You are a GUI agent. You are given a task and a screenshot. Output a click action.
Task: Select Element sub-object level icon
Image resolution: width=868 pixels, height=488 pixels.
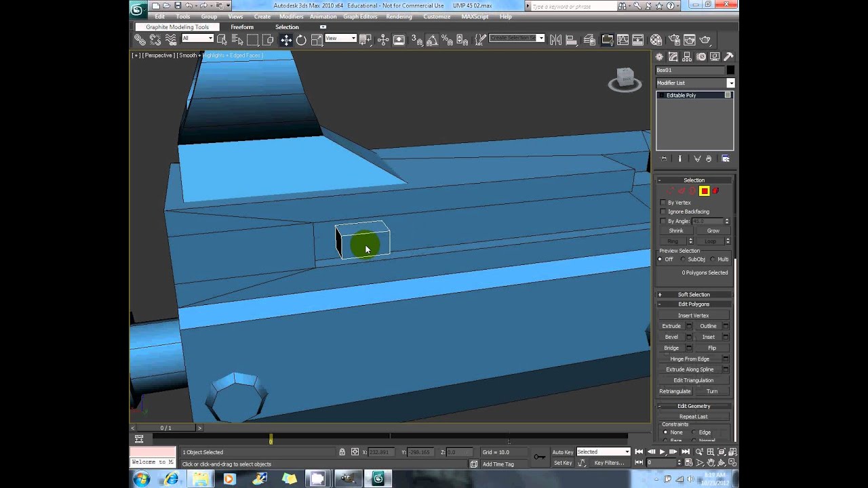[715, 191]
